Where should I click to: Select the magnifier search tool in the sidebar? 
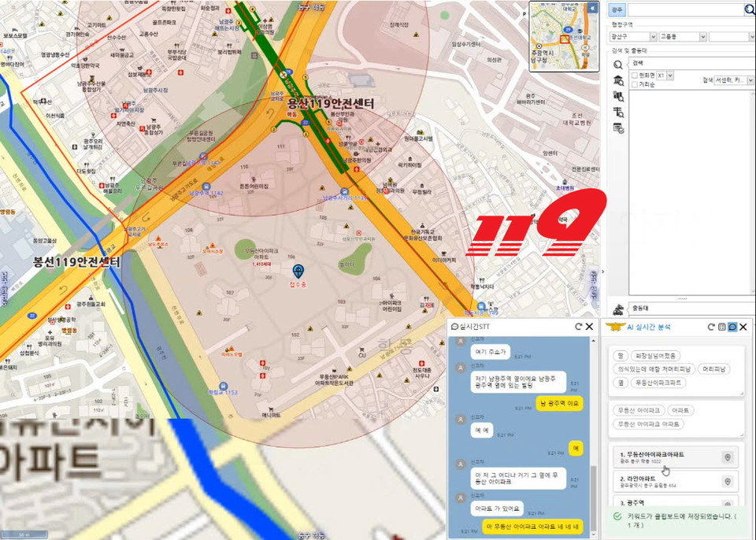pos(618,65)
